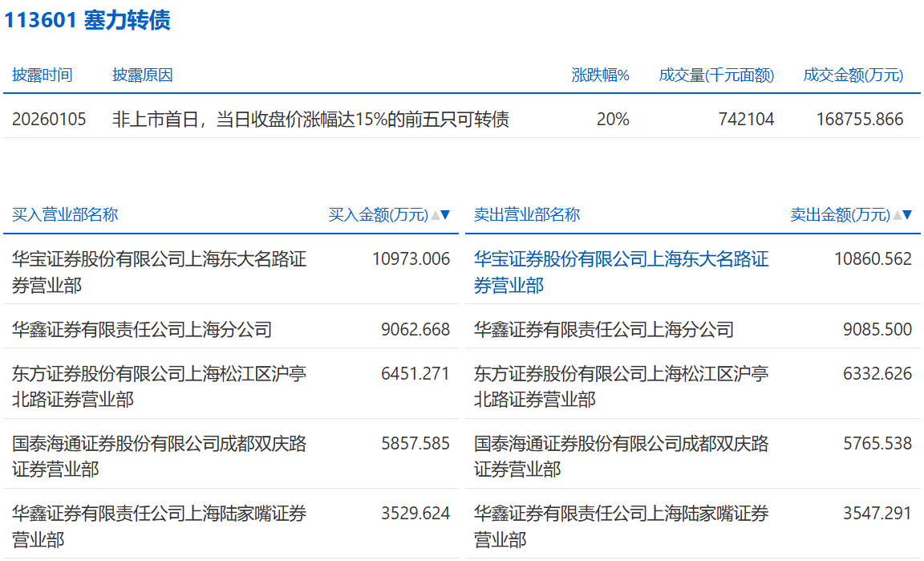Sort by 买入金额 using arrows
Screen dimensions: 924x561
coord(441,215)
